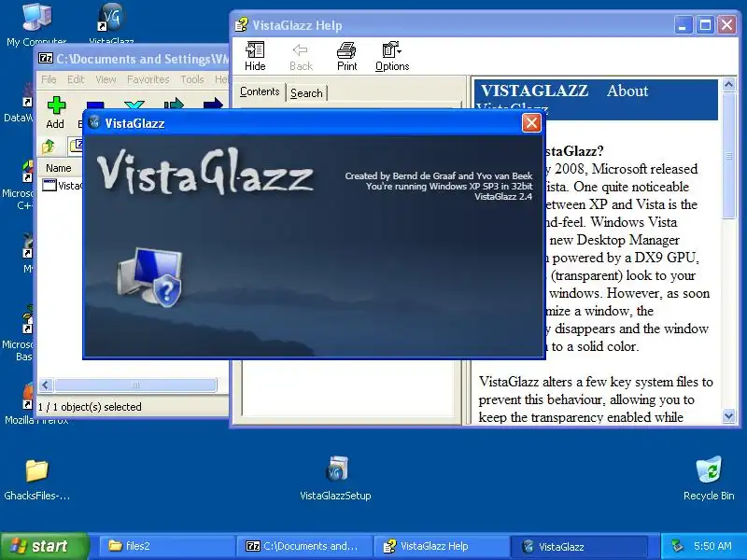Click the VistaGlazz dialog title bar icon

(94, 123)
